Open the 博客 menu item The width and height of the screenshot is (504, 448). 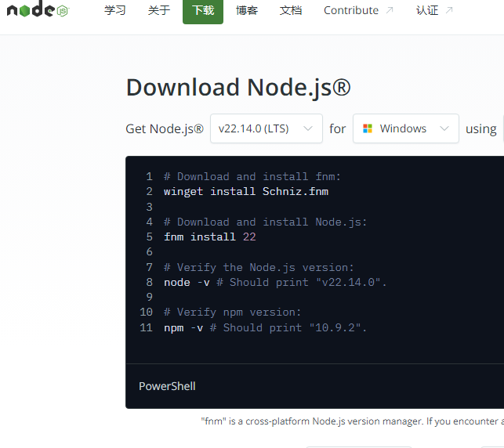coord(247,10)
